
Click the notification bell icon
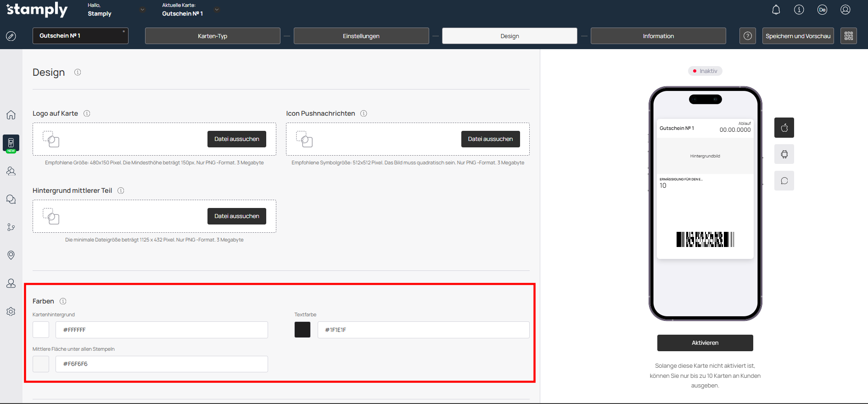click(x=776, y=10)
